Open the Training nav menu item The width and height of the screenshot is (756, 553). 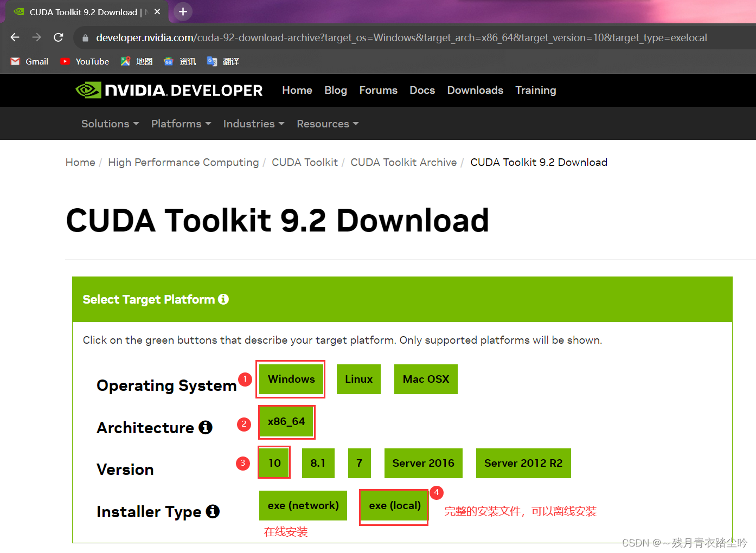pos(536,90)
